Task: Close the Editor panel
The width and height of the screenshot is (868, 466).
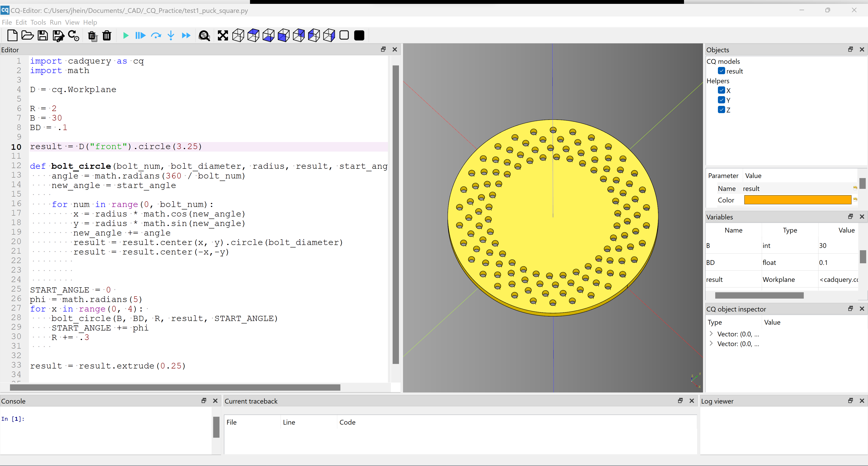Action: 395,49
